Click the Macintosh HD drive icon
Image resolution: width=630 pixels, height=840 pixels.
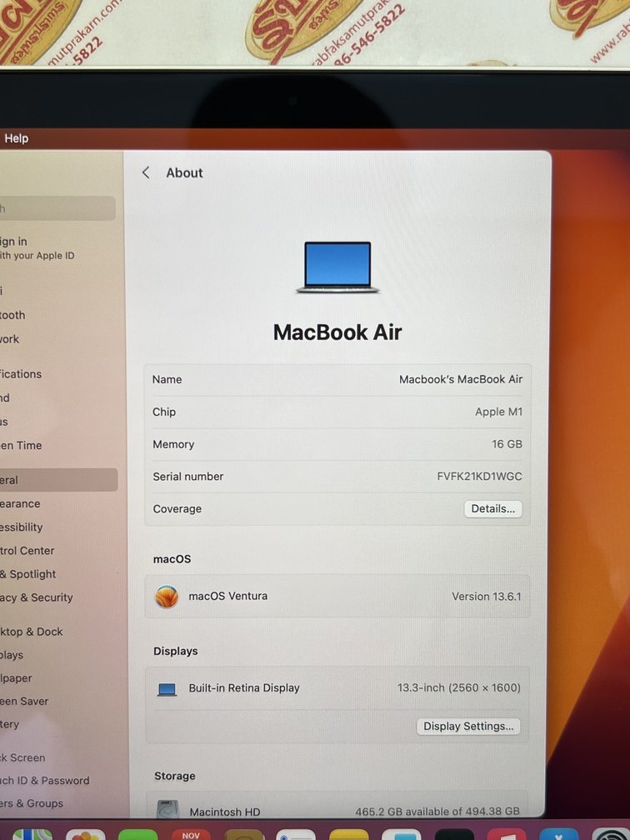tap(167, 809)
